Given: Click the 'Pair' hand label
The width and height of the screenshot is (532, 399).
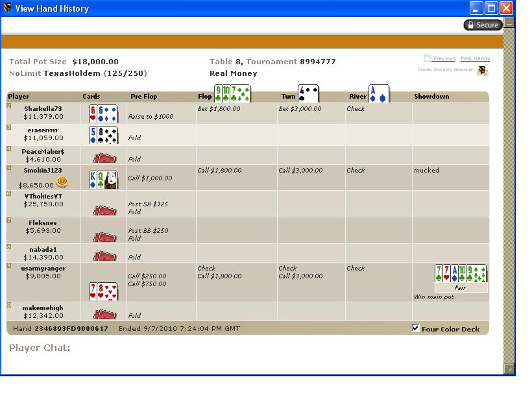Looking at the screenshot, I should click(x=461, y=288).
